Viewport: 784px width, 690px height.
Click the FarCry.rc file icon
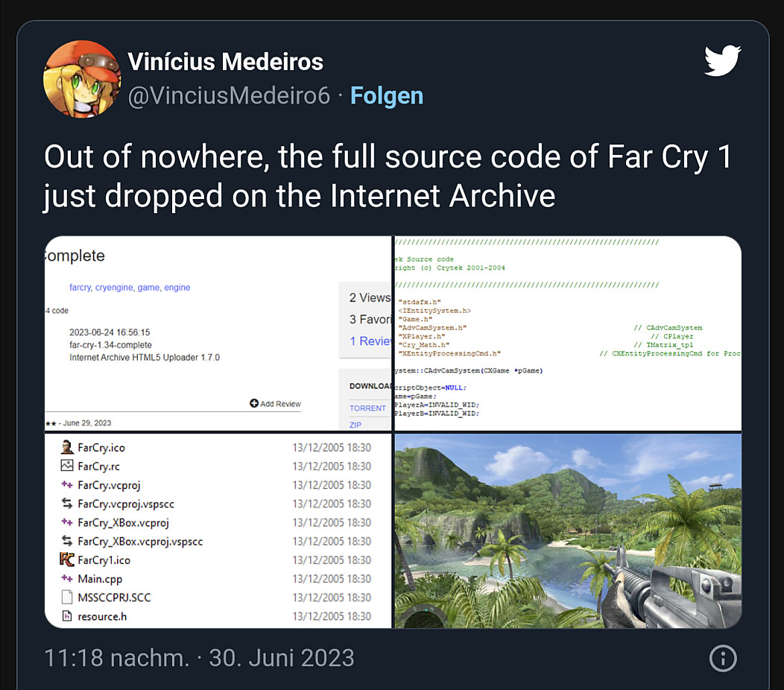(x=67, y=466)
